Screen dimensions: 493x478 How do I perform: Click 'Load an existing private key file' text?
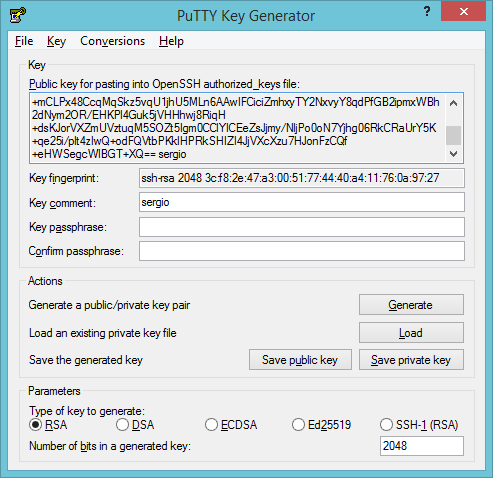tap(103, 333)
